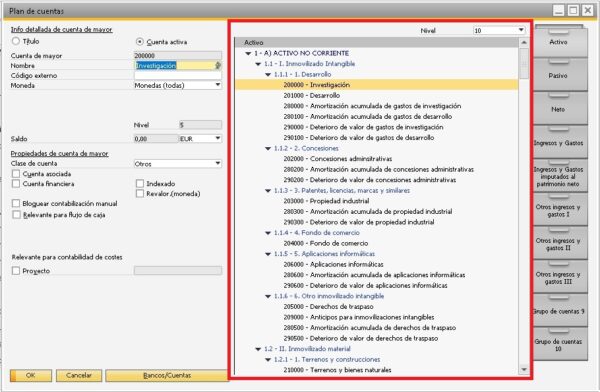600x392 pixels.
Task: Click the Nombre field translate icon
Action: tap(218, 65)
